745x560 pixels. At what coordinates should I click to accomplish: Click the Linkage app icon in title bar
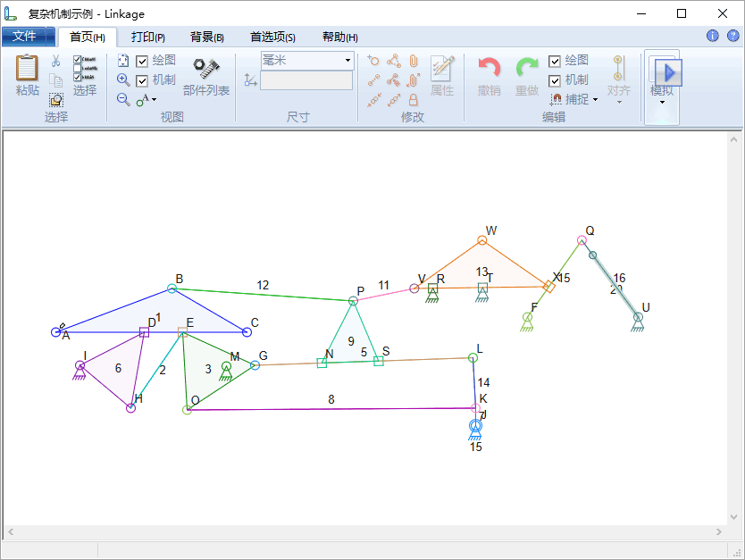(11, 13)
